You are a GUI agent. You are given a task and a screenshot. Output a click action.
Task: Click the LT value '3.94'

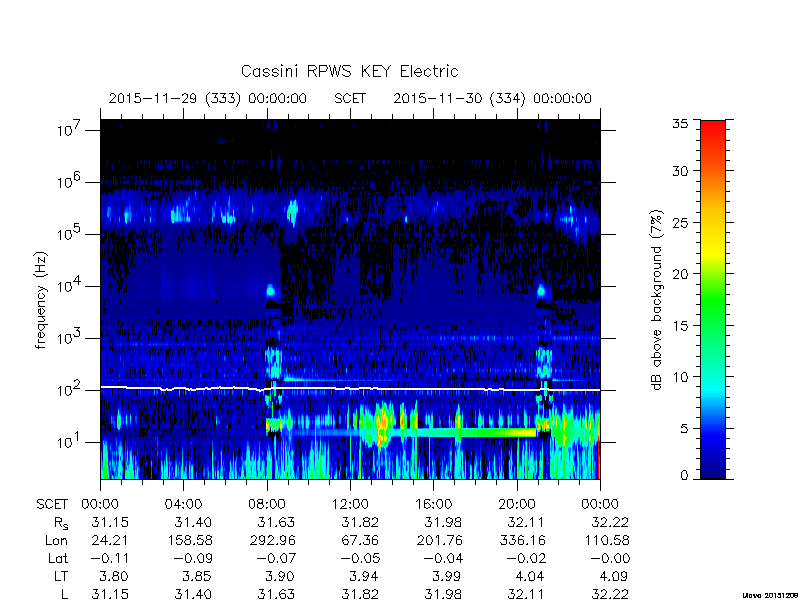point(363,577)
